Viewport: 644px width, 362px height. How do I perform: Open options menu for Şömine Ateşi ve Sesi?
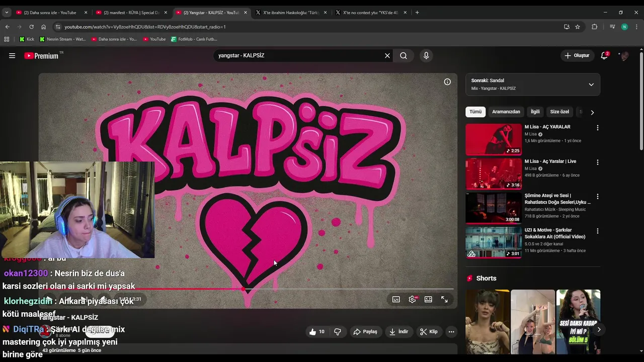(598, 197)
